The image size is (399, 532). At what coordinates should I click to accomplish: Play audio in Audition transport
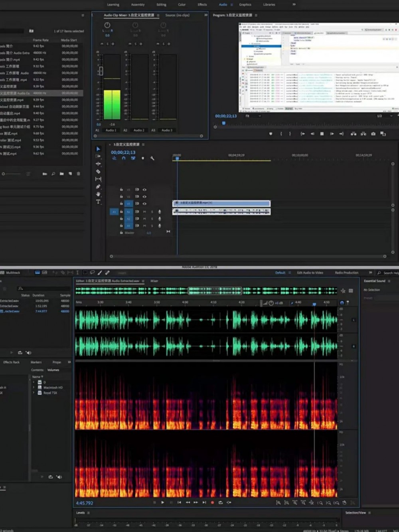(x=162, y=502)
